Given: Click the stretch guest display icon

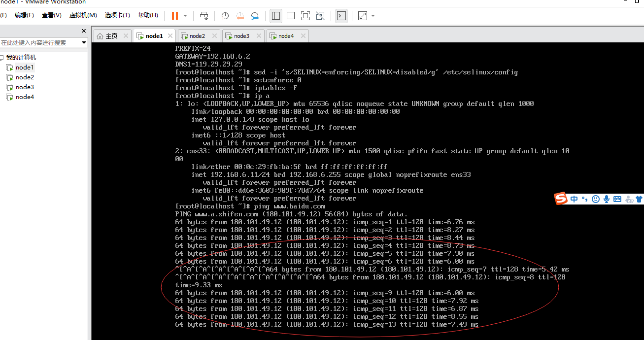Looking at the screenshot, I should [363, 16].
